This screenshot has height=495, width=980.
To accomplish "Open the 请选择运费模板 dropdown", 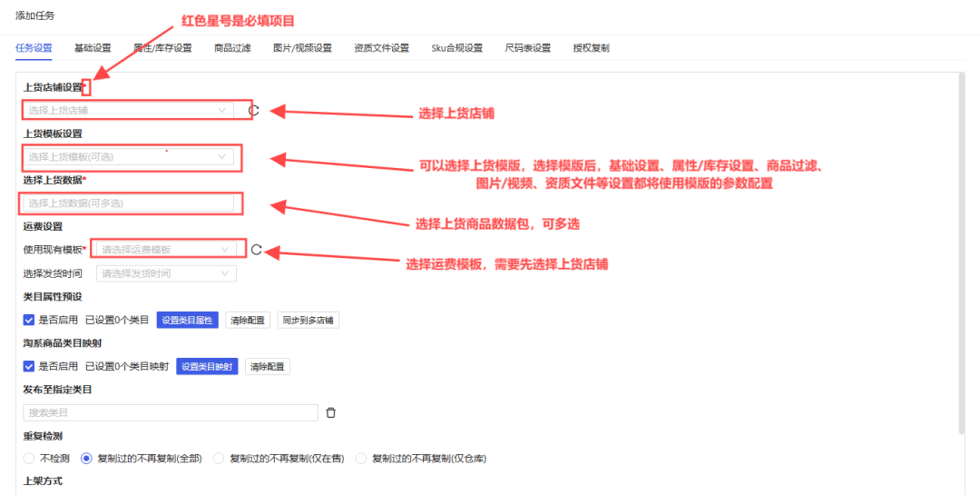I will [x=166, y=249].
